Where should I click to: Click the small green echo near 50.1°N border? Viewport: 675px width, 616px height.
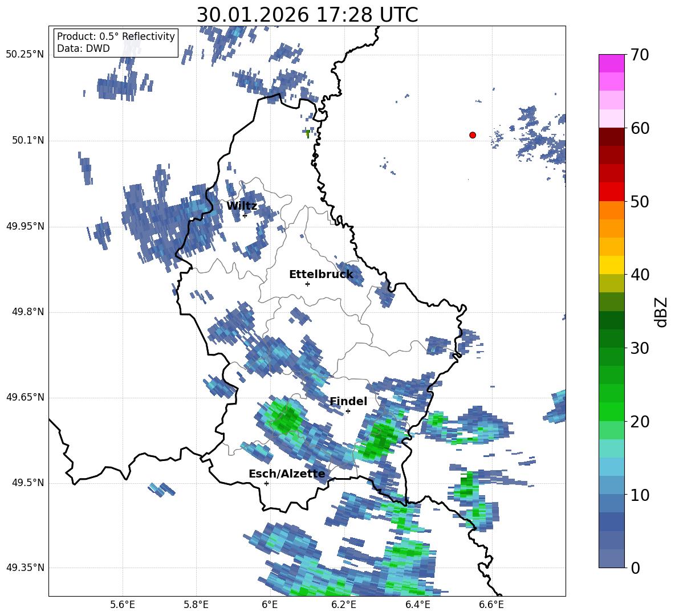coord(307,134)
